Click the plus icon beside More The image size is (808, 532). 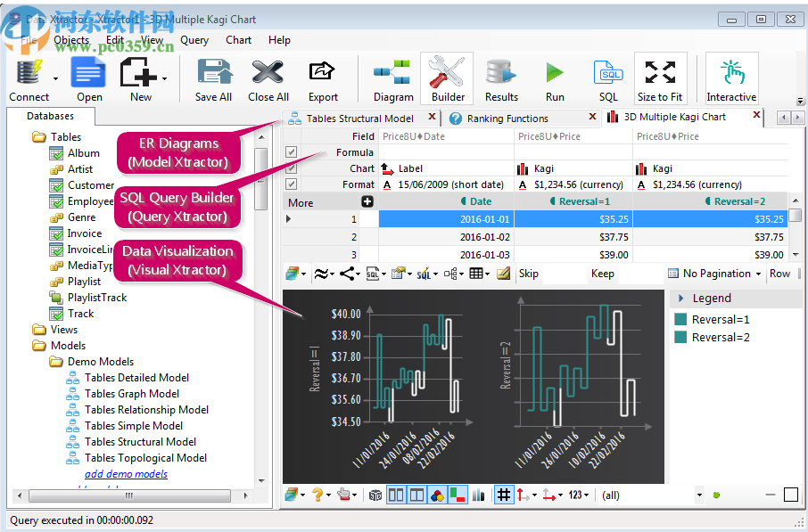point(367,201)
